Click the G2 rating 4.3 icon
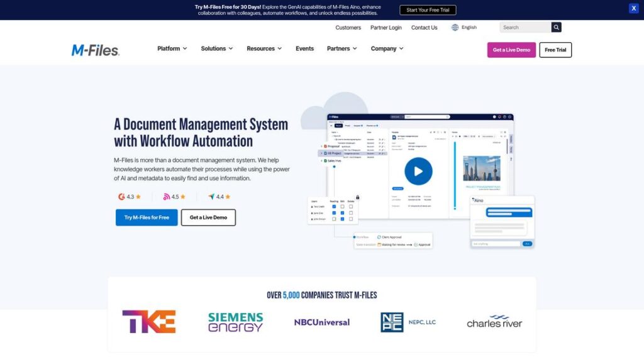This screenshot has height=362, width=644. point(121,197)
